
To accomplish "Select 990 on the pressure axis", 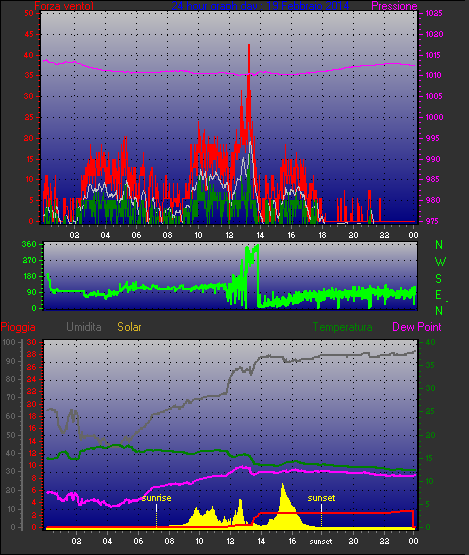I will coord(432,159).
